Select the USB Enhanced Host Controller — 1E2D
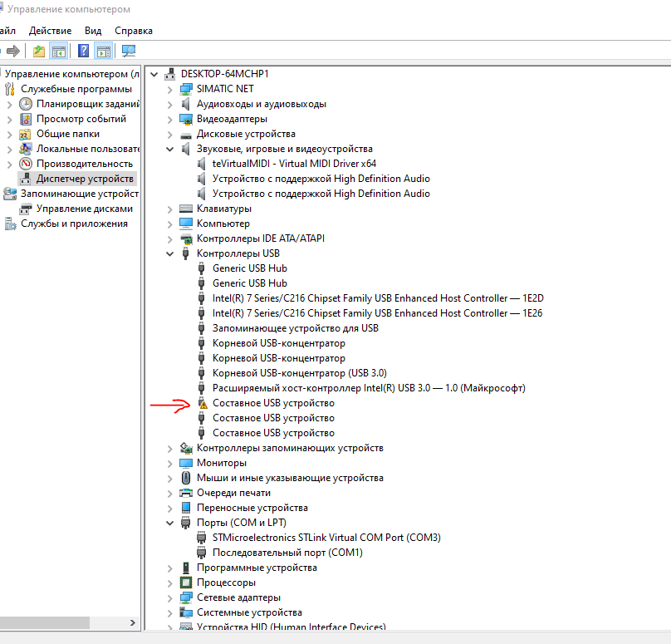Viewport: 671px width, 644px height. [378, 298]
